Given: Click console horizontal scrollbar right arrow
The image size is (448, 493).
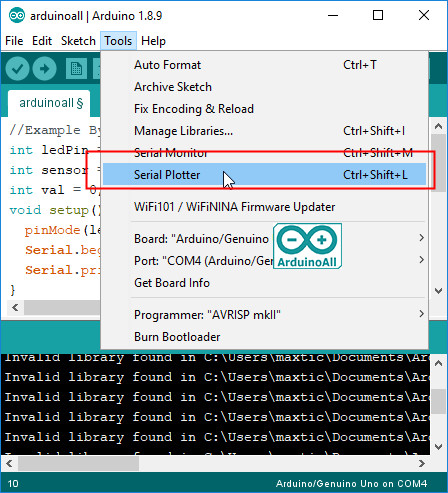Looking at the screenshot, I should [422, 463].
